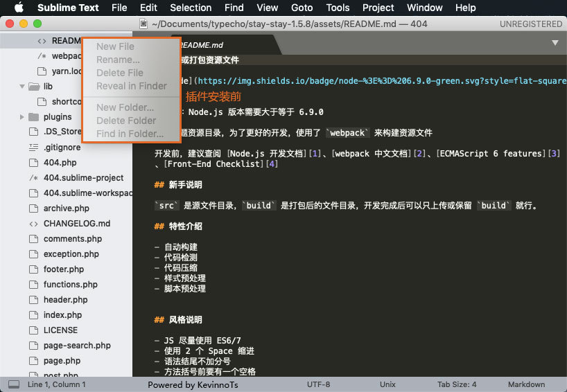The width and height of the screenshot is (567, 392).
Task: Click the index.php file icon
Action: point(34,315)
